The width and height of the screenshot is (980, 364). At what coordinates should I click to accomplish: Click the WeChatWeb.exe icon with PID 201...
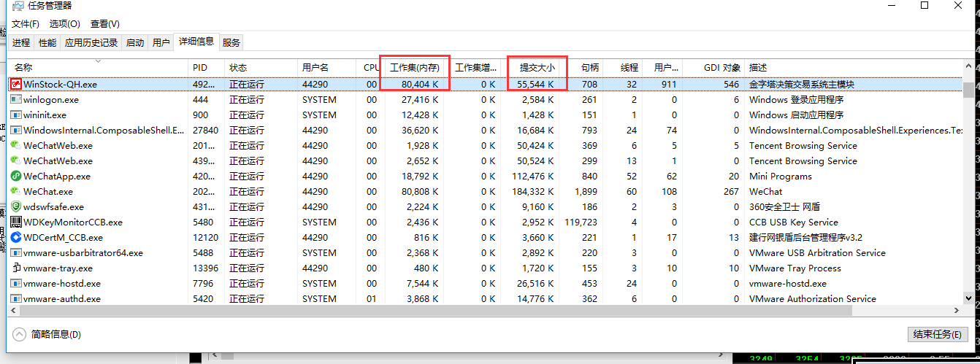pos(16,145)
